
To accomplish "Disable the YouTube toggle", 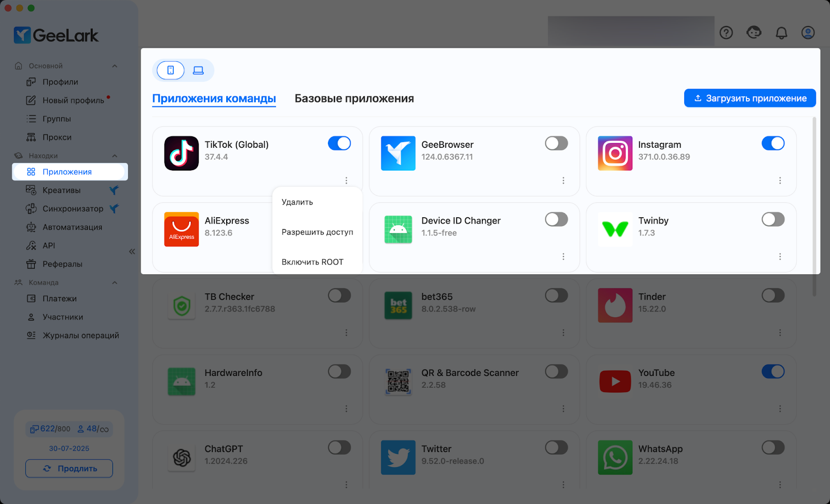I will 773,371.
